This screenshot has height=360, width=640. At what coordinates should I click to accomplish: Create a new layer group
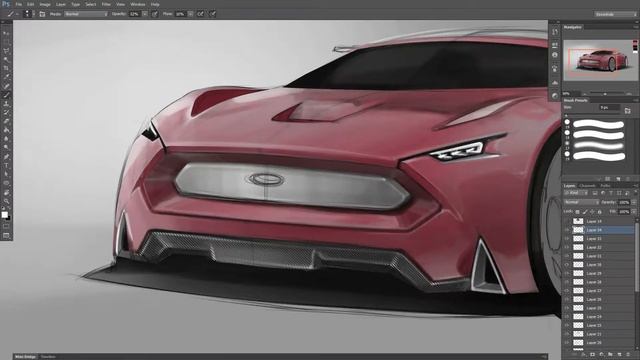click(610, 355)
